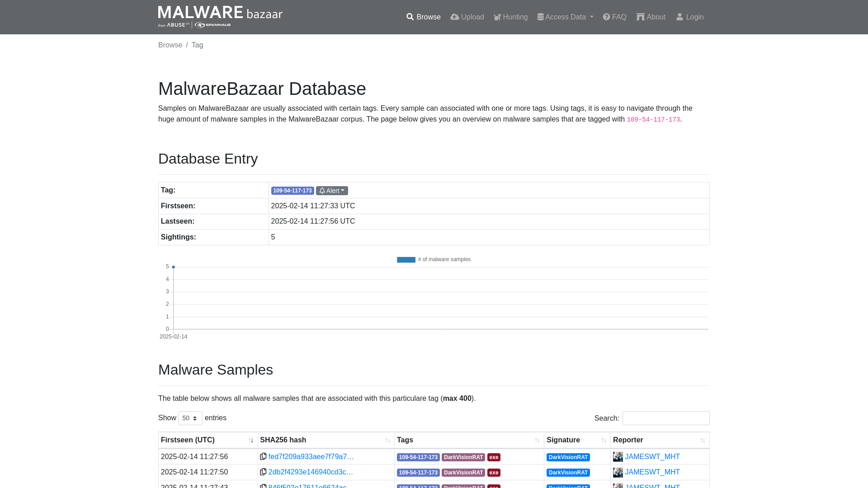This screenshot has height=488, width=868.
Task: Click the Browse menu item
Action: [423, 17]
